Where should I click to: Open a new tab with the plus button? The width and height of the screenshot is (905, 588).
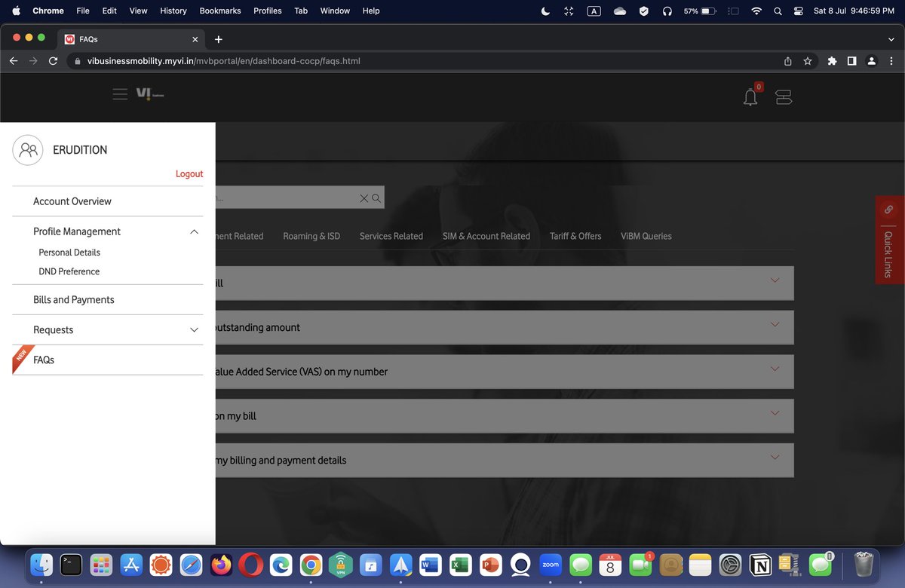tap(218, 39)
